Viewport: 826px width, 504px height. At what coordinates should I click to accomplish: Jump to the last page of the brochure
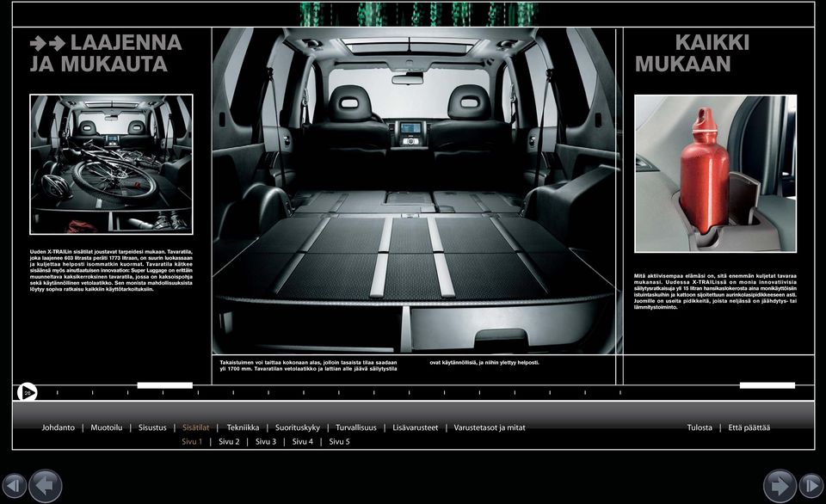[811, 486]
